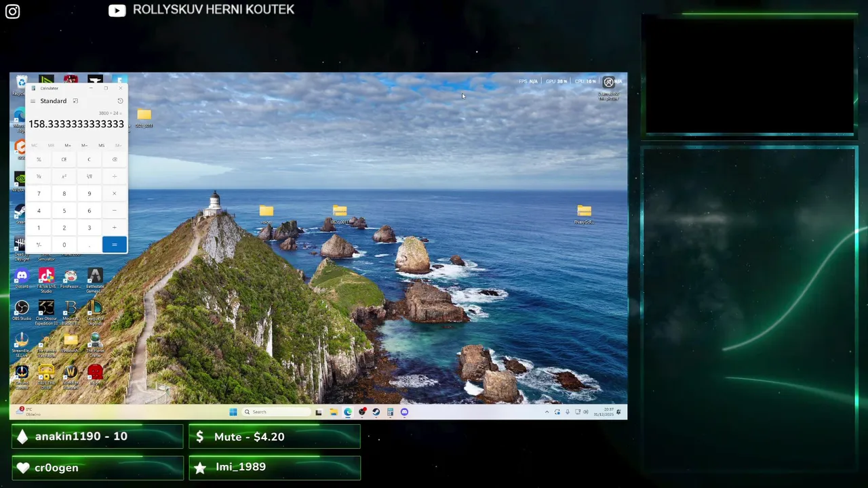Open World of Warcraft shortcut

click(71, 375)
